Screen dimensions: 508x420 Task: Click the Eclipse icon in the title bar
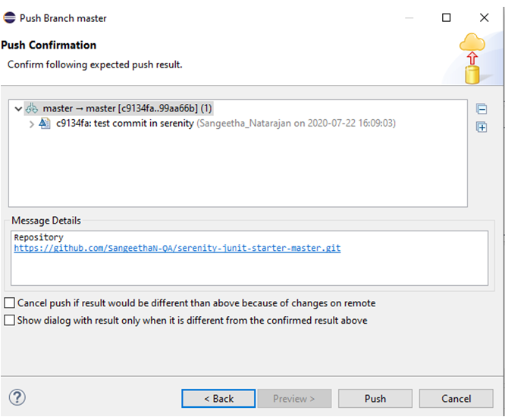click(9, 17)
